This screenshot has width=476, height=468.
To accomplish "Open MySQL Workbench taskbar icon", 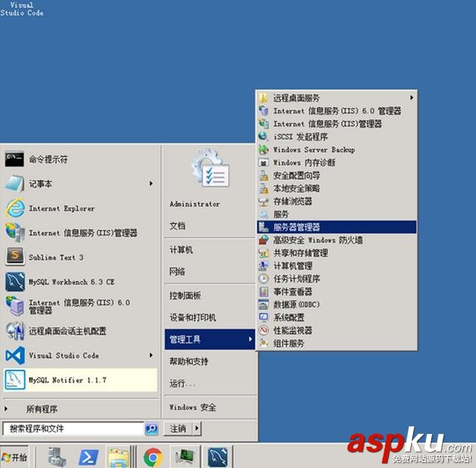I will tap(218, 457).
